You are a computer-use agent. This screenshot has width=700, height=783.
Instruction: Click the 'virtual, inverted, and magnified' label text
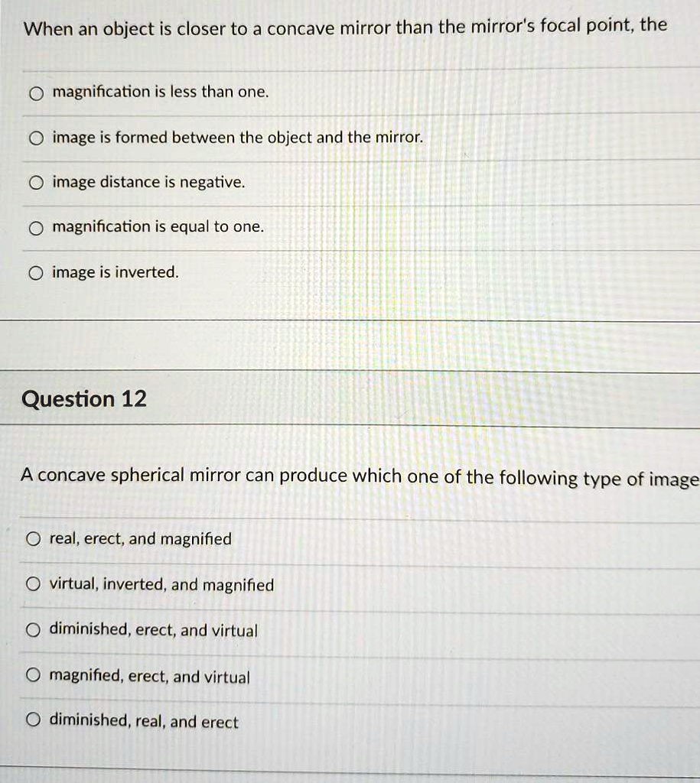coord(161,586)
